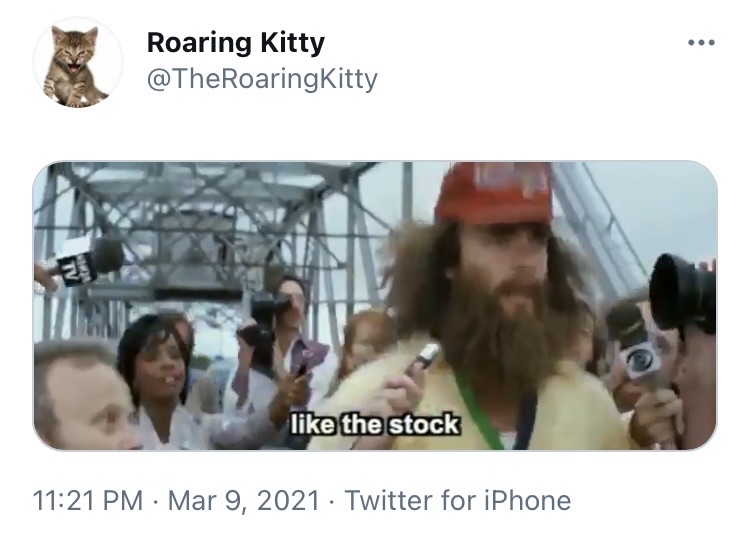Image resolution: width=750 pixels, height=540 pixels.
Task: Play the embedded Forrest Gump video clip
Action: point(375,306)
